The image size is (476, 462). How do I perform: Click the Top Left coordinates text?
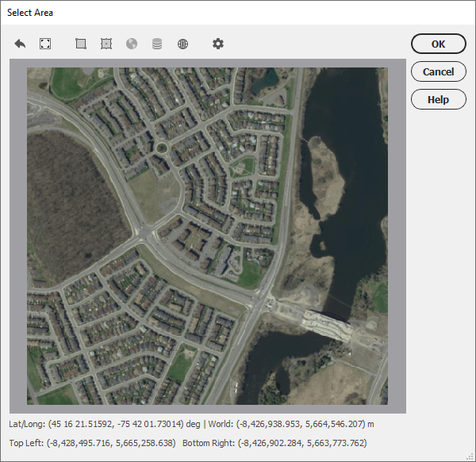tap(92, 443)
